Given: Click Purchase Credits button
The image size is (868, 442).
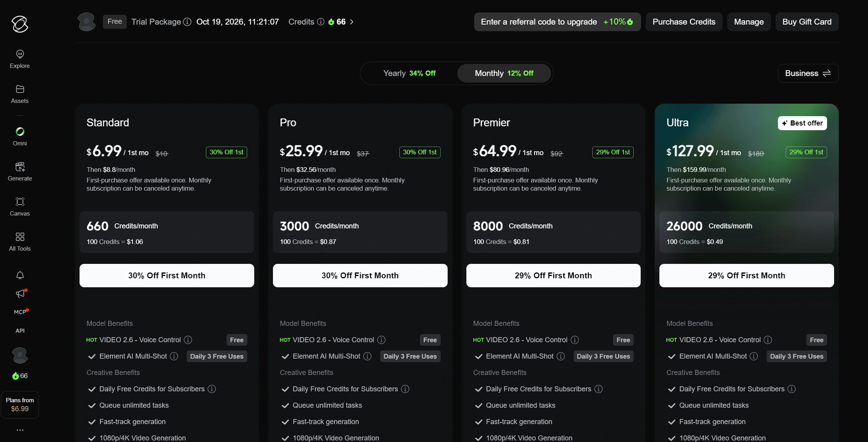Looking at the screenshot, I should click(x=684, y=22).
